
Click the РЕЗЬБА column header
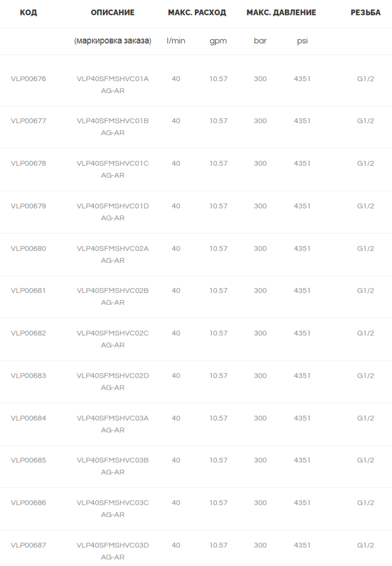tap(366, 12)
